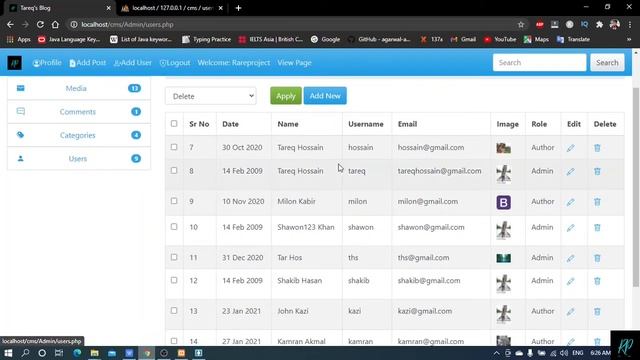This screenshot has height=360, width=640.
Task: Edit the Tar Hos user
Action: [571, 258]
